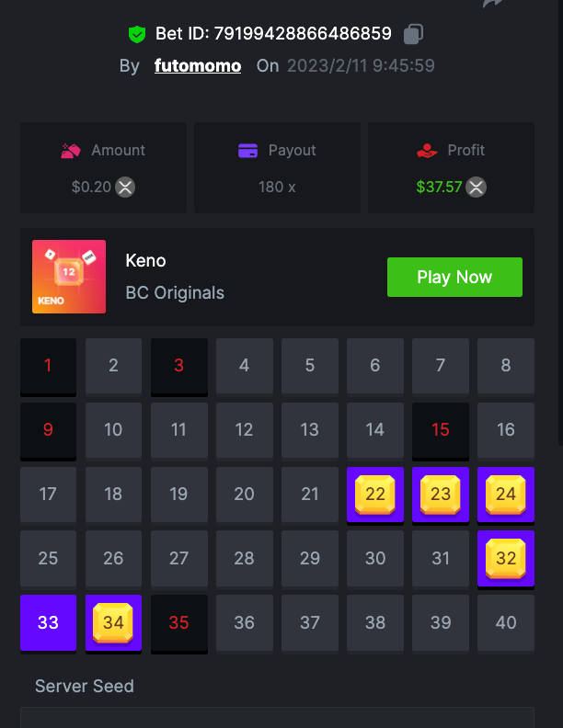Click the red-numbered tile 35

178,623
